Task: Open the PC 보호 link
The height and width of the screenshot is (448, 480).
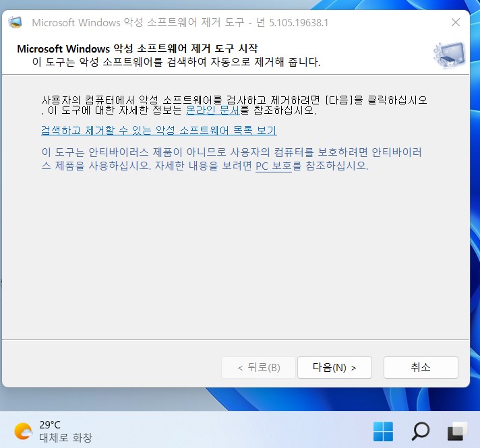Action: pyautogui.click(x=274, y=166)
